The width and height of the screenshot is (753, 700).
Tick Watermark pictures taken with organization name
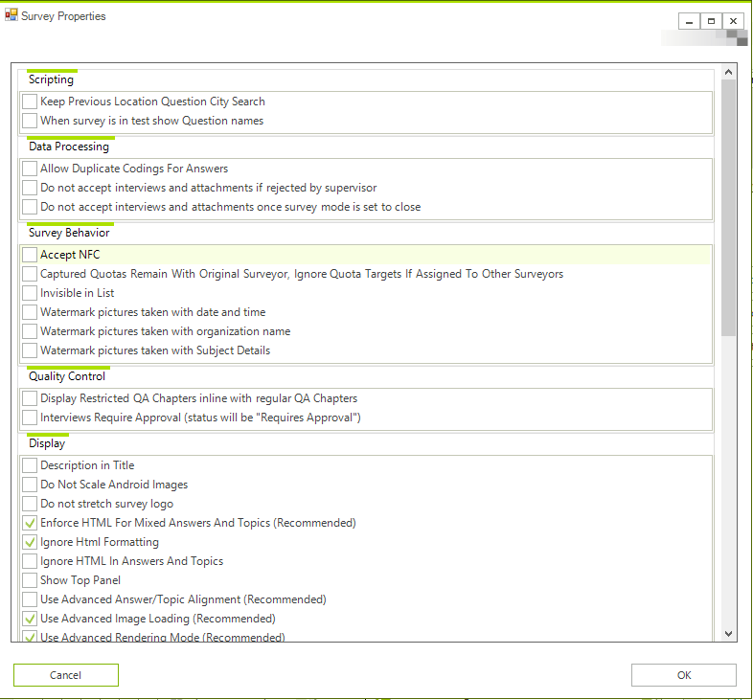click(30, 331)
